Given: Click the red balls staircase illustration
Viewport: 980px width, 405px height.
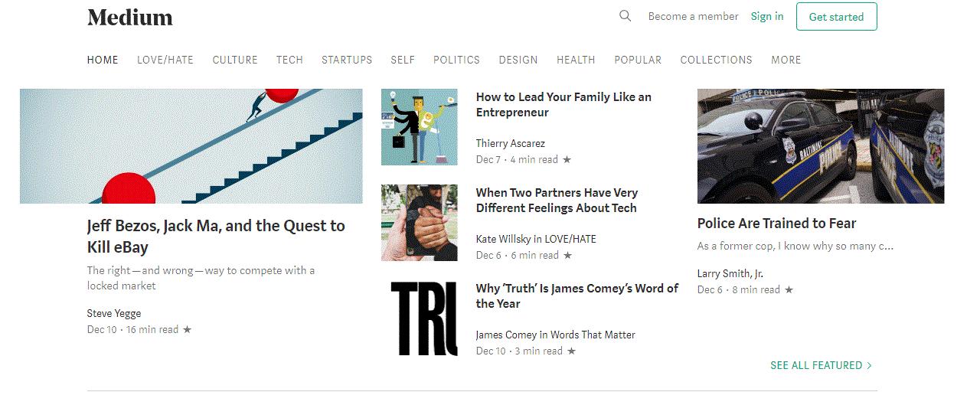Looking at the screenshot, I should click(191, 146).
